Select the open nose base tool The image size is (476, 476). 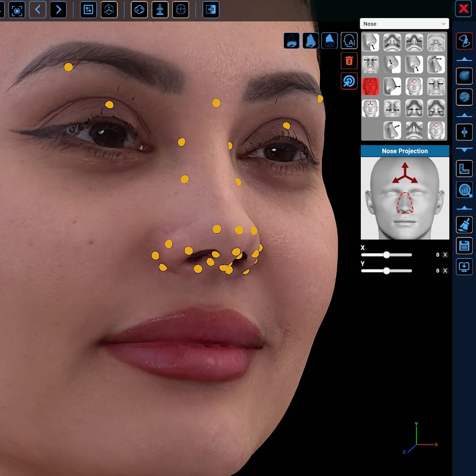[x=291, y=41]
